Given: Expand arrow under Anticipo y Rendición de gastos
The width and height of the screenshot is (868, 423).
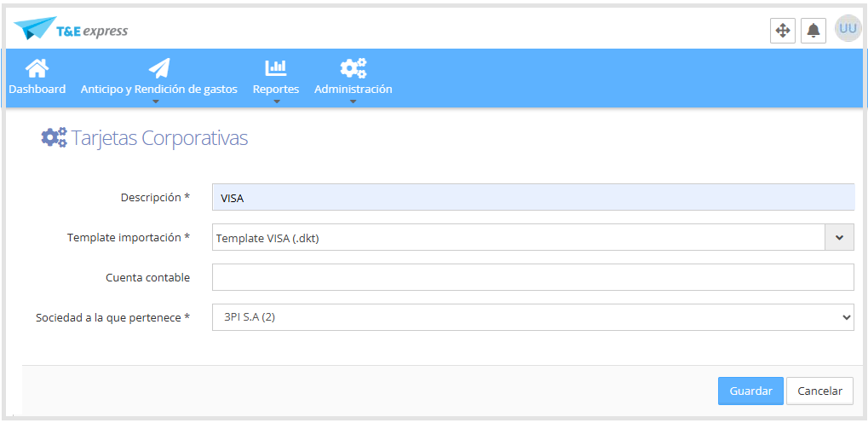Looking at the screenshot, I should click(x=156, y=101).
